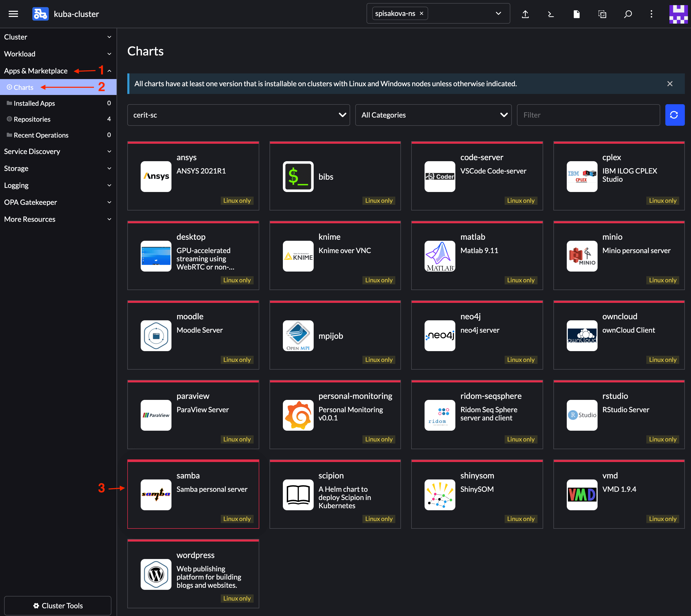Open the samba chart card
This screenshot has width=691, height=616.
coord(193,494)
